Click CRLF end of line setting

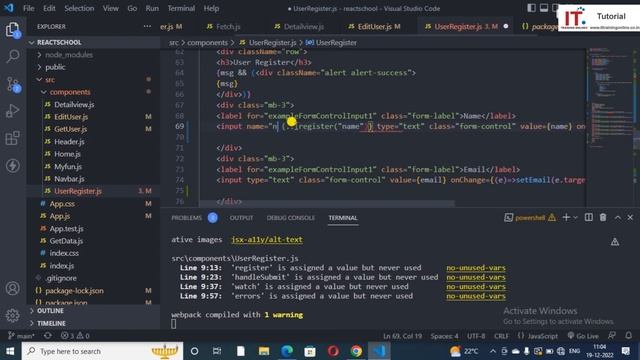coord(501,336)
